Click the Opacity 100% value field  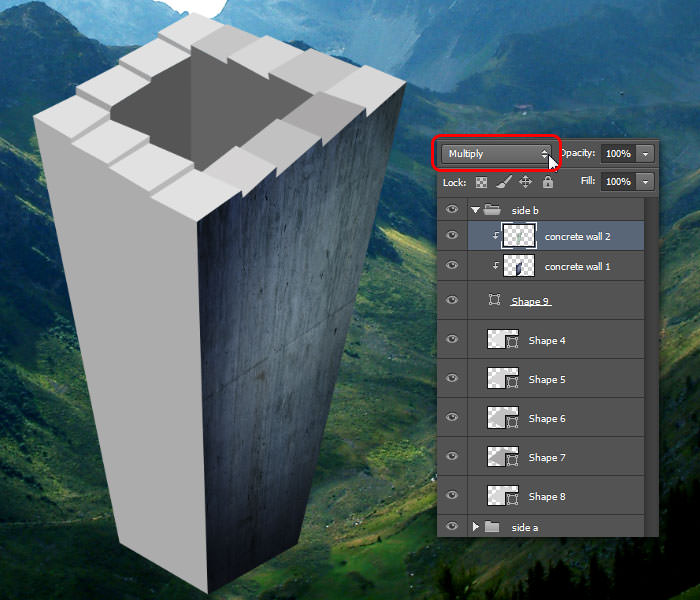click(x=618, y=154)
